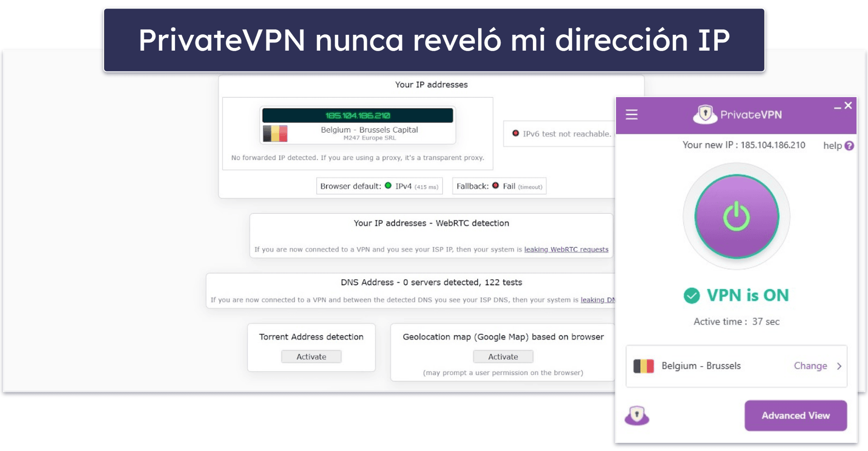Activate Geolocation map detection

(x=503, y=357)
